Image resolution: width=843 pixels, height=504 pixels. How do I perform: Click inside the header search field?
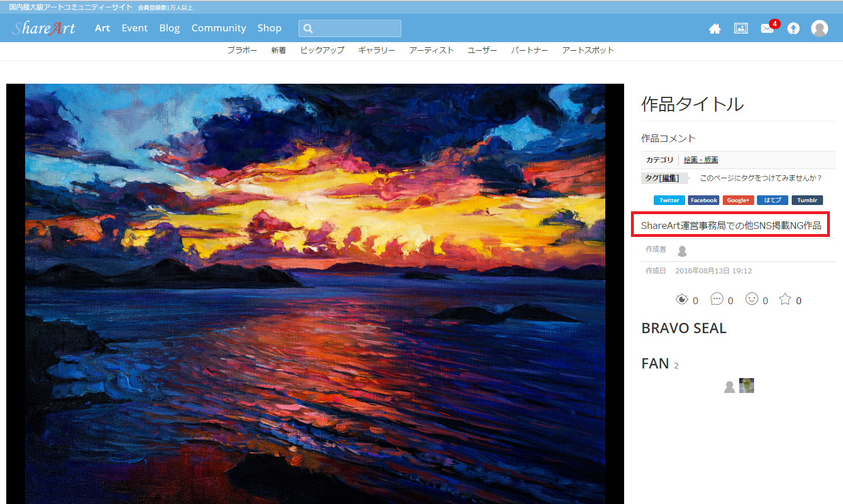pos(350,28)
